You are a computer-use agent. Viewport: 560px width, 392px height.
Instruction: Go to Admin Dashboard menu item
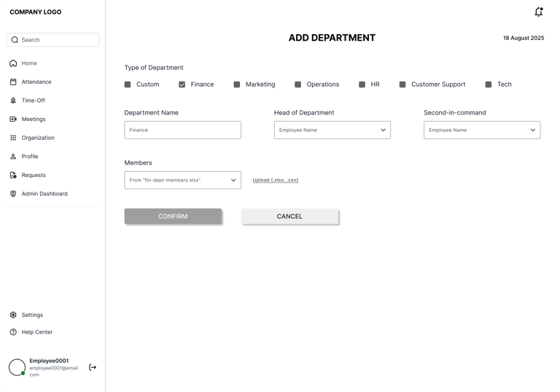(44, 194)
